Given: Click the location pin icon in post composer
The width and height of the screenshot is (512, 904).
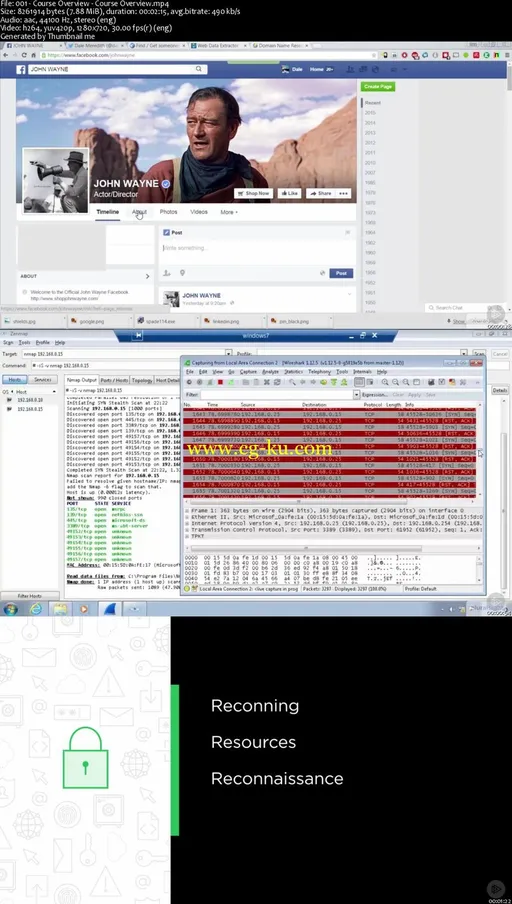Looking at the screenshot, I should click(x=182, y=273).
